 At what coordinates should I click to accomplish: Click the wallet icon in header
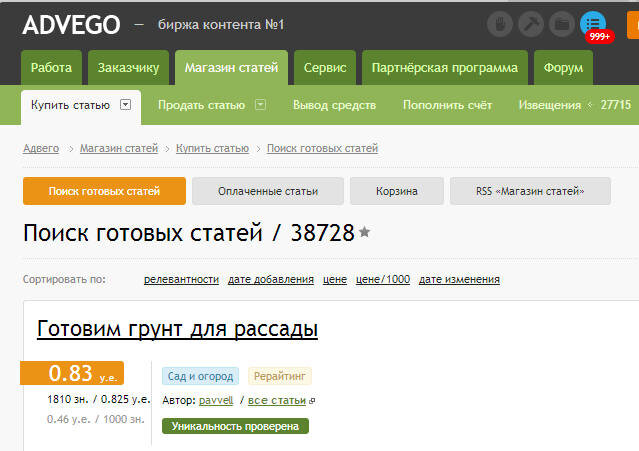click(x=562, y=24)
